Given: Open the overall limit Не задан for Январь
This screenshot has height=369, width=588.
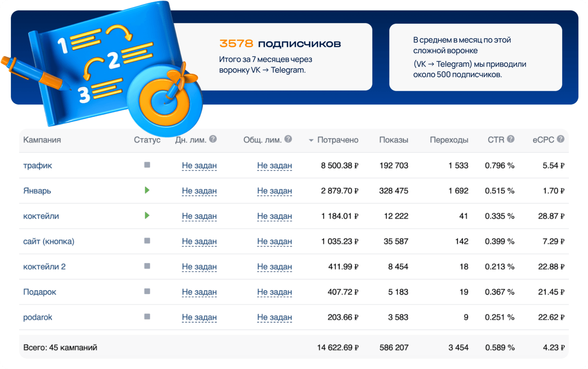Looking at the screenshot, I should point(275,191).
